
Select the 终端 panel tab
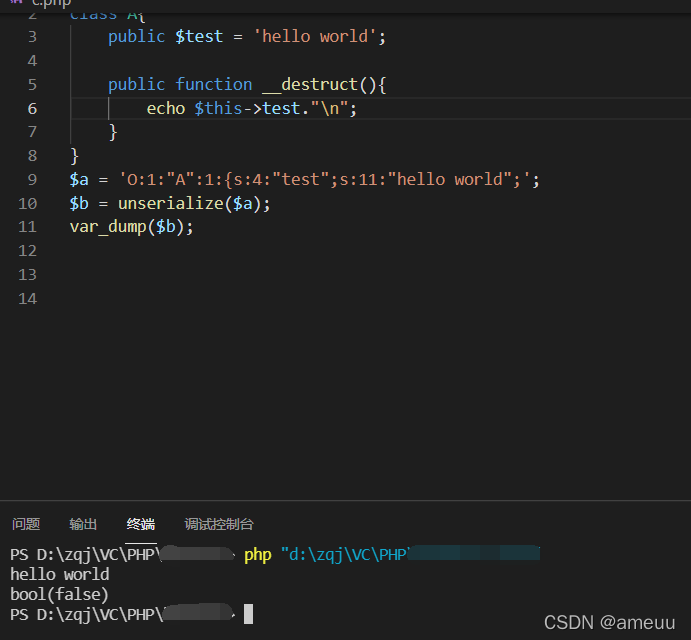141,524
